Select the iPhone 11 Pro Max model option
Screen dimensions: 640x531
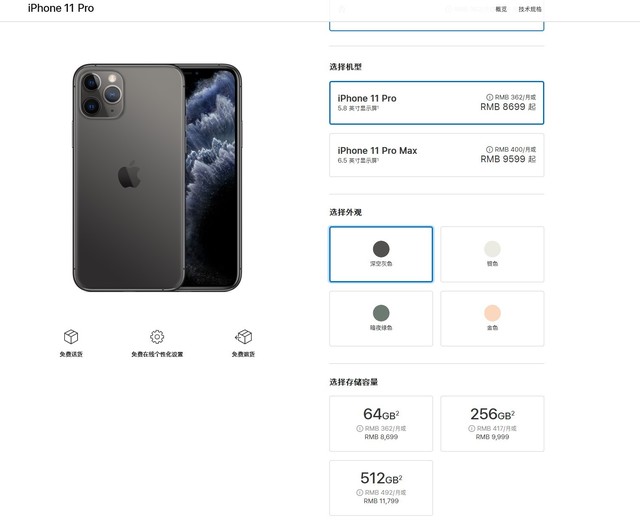click(x=437, y=155)
